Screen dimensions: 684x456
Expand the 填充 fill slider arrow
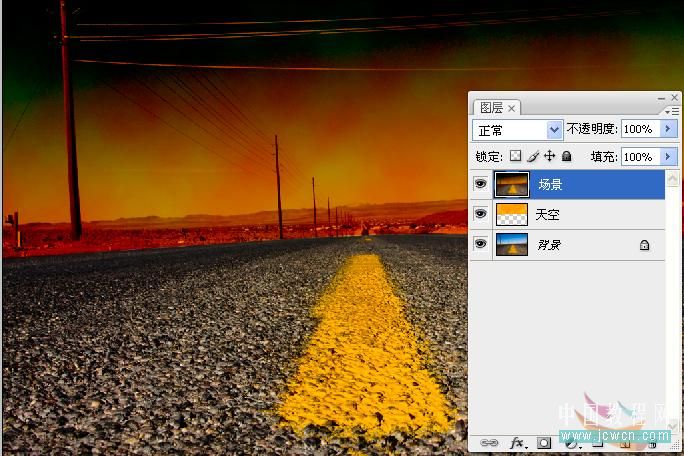click(668, 156)
